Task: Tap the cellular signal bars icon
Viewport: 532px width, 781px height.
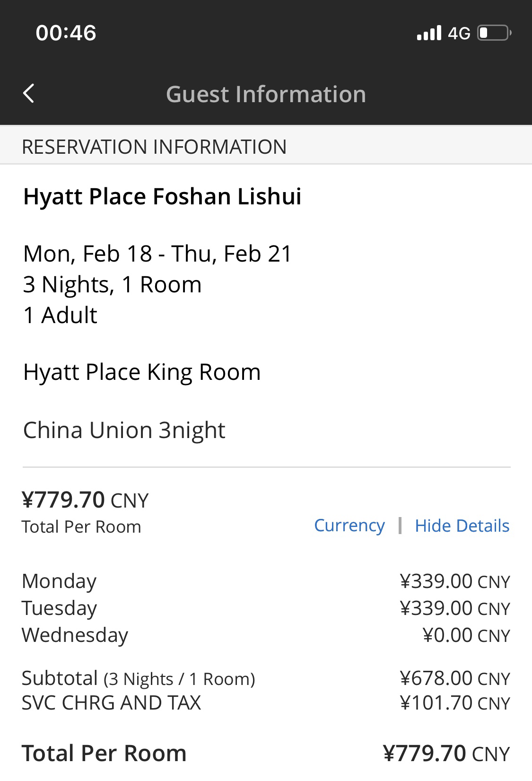Action: (x=429, y=33)
